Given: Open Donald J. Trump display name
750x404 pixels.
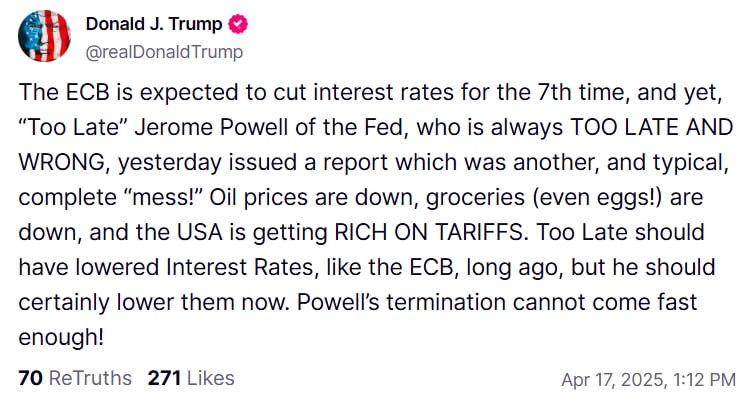Looking at the screenshot, I should pyautogui.click(x=154, y=24).
